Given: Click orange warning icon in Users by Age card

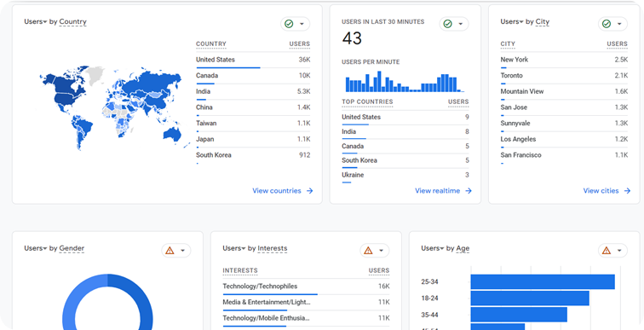Looking at the screenshot, I should tap(607, 251).
